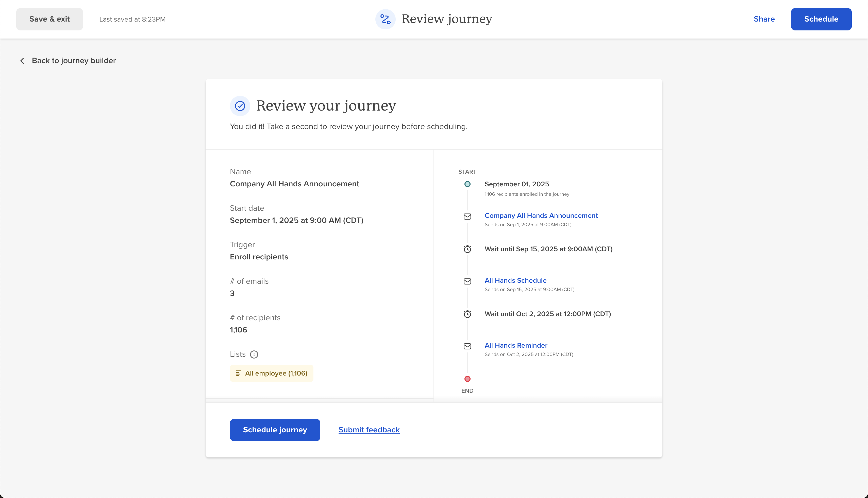This screenshot has height=498, width=868.
Task: Click the red END timeline marker
Action: (467, 379)
